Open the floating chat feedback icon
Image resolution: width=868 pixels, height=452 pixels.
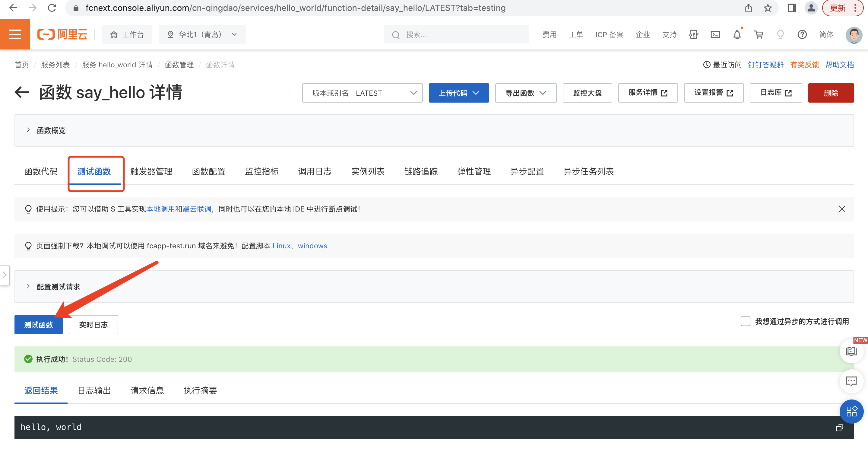[x=851, y=381]
